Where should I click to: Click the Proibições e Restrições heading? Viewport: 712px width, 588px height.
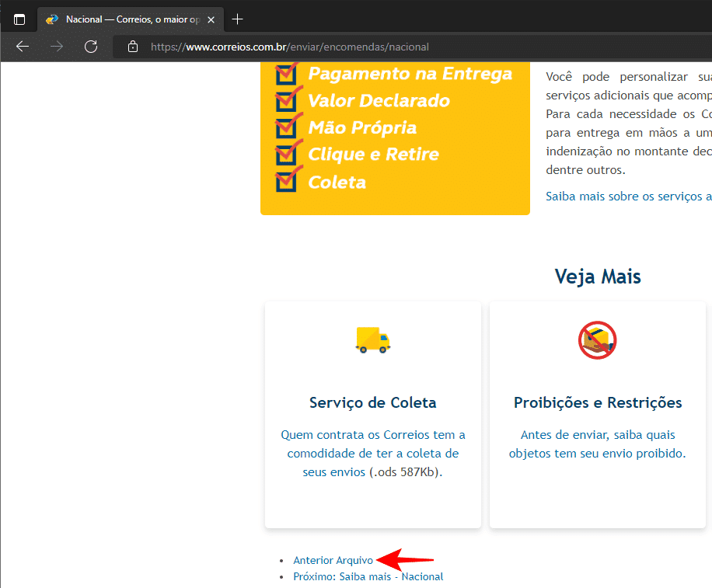click(x=598, y=402)
